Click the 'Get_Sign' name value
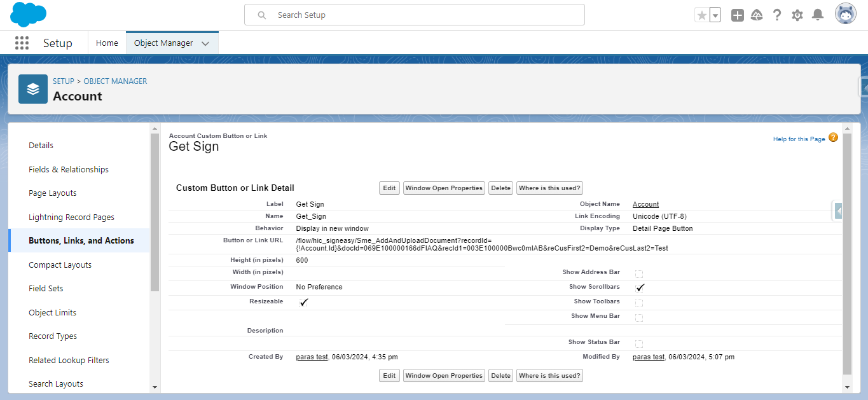 (311, 216)
